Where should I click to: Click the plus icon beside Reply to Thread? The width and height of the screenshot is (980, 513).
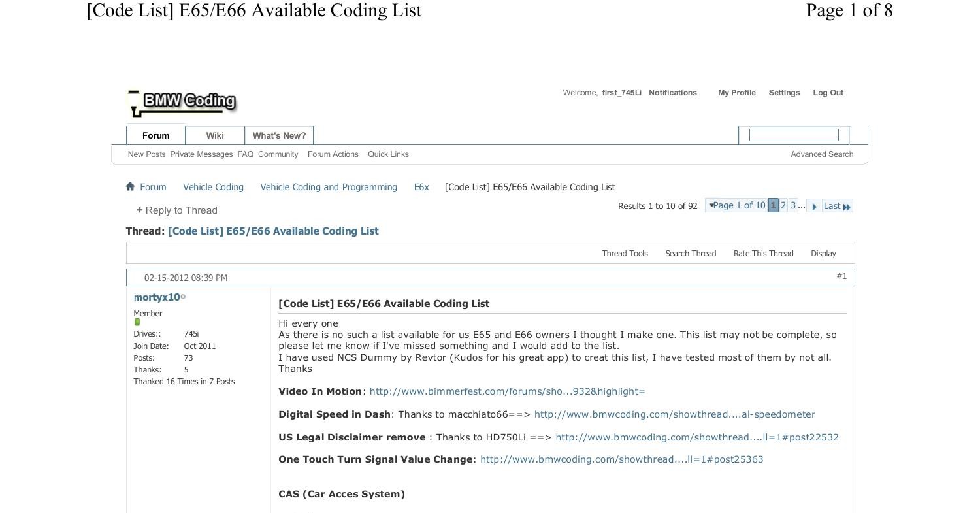point(140,210)
